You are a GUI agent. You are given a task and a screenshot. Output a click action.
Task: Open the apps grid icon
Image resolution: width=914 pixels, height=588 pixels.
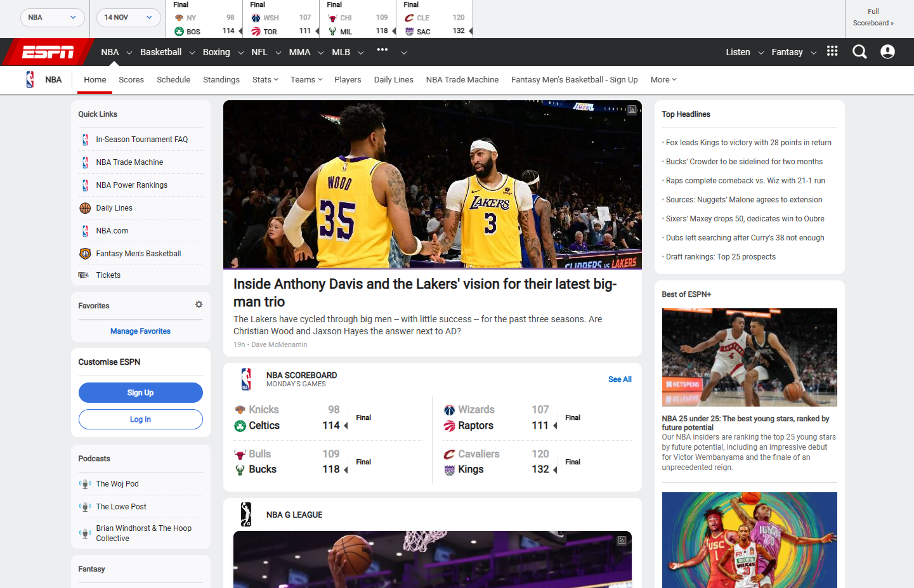832,51
